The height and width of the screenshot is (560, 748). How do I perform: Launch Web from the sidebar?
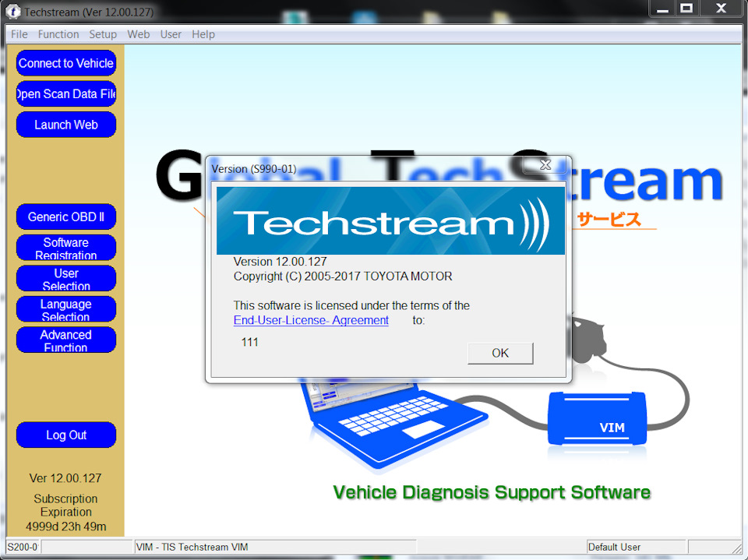[65, 125]
